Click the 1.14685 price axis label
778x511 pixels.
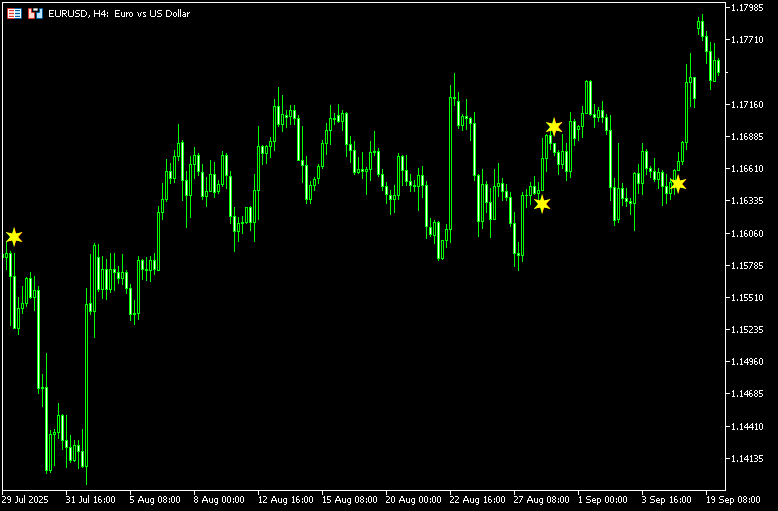pyautogui.click(x=748, y=394)
